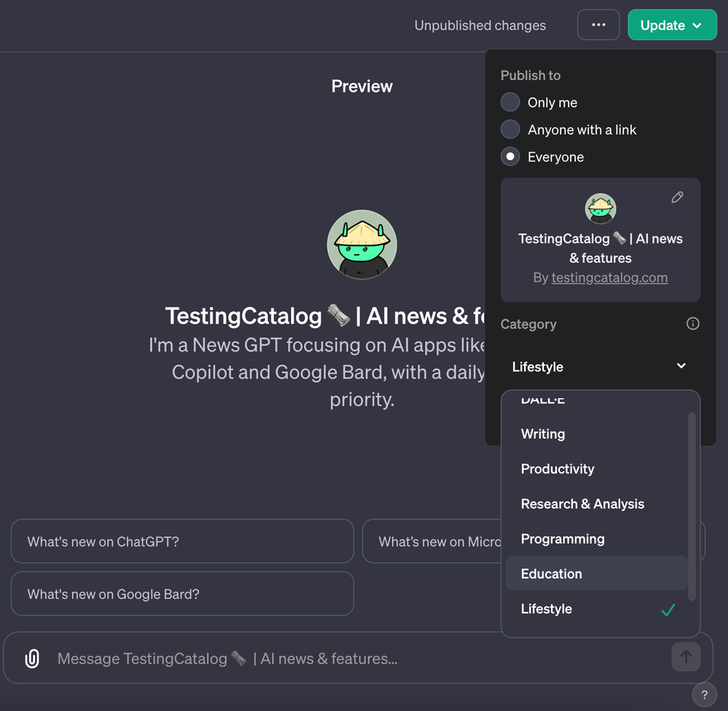The height and width of the screenshot is (711, 728).
Task: Click the What's new on ChatGPT suggestion
Action: (x=181, y=541)
